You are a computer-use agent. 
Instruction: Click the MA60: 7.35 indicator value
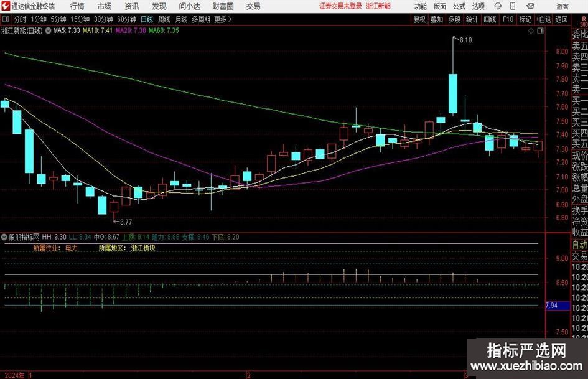tap(164, 30)
